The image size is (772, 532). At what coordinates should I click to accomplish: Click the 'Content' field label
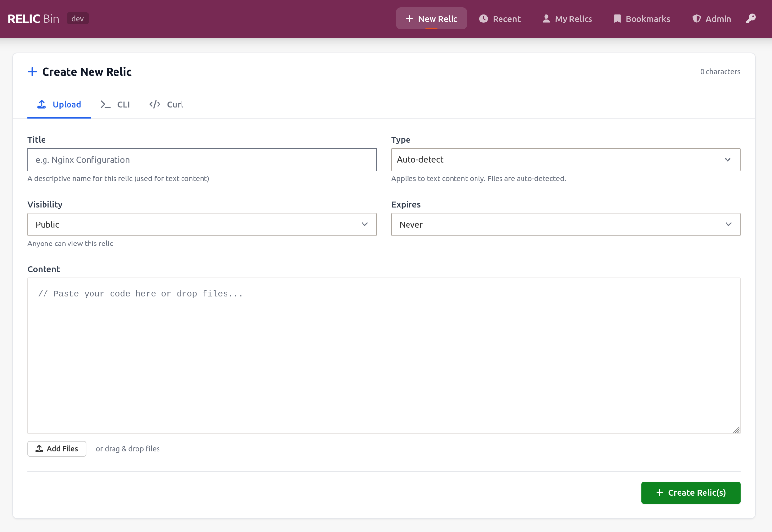pyautogui.click(x=44, y=269)
